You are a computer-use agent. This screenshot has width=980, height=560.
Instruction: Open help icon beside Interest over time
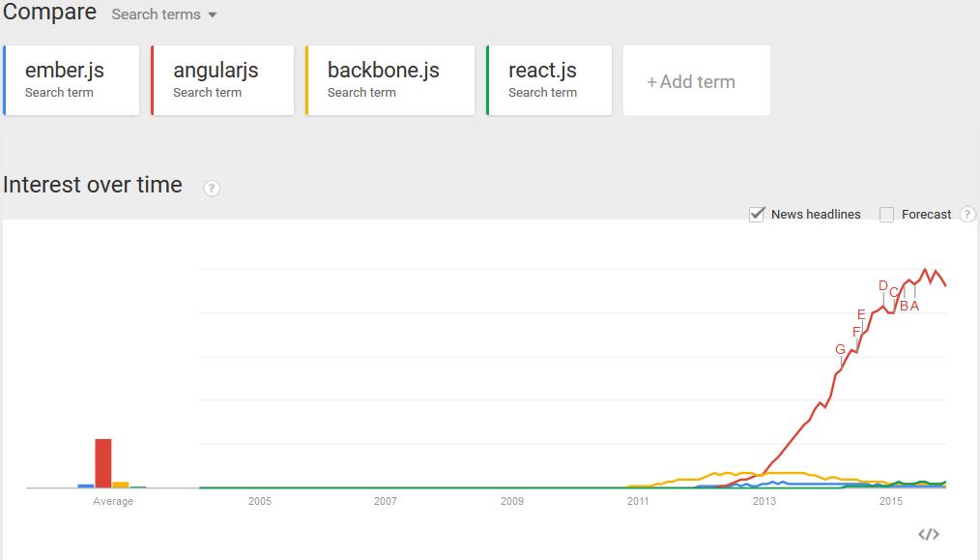212,188
